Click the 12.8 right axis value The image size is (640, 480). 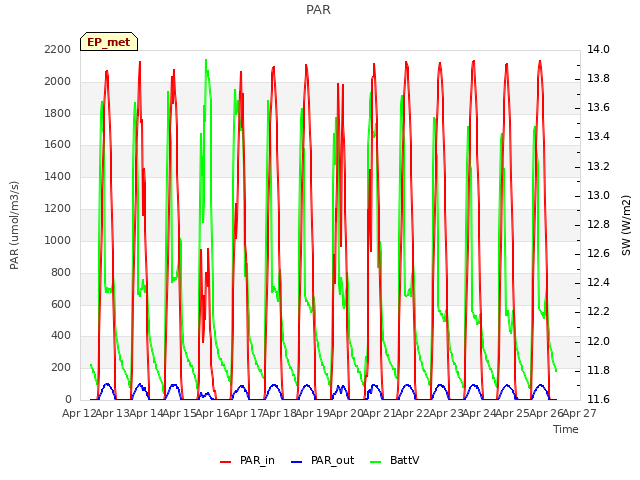point(598,224)
